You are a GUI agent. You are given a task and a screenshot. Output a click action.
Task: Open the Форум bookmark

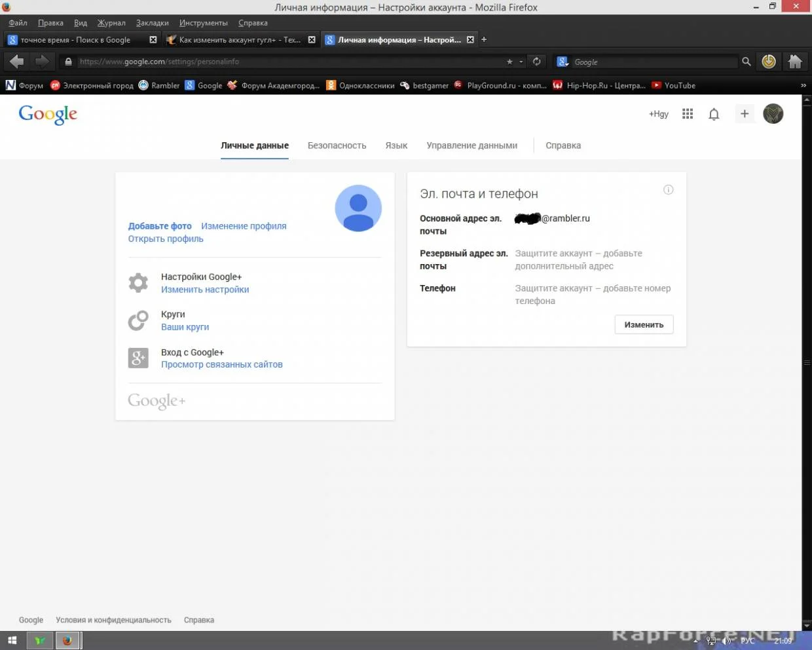pyautogui.click(x=24, y=85)
